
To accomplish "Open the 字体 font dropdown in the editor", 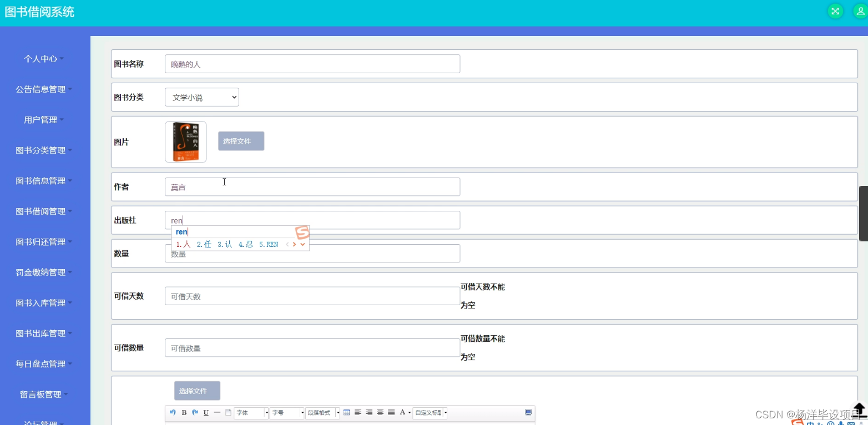I will click(251, 413).
